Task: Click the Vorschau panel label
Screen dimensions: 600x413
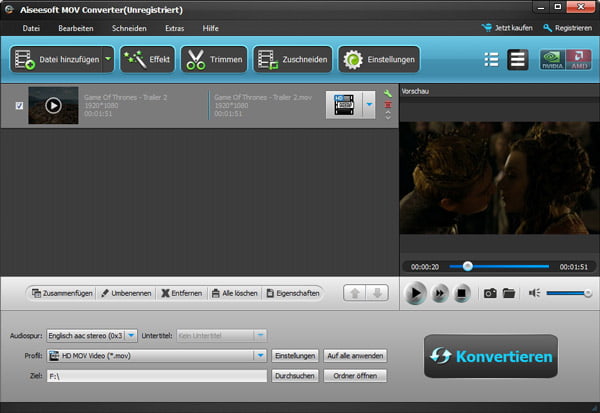Action: click(415, 91)
